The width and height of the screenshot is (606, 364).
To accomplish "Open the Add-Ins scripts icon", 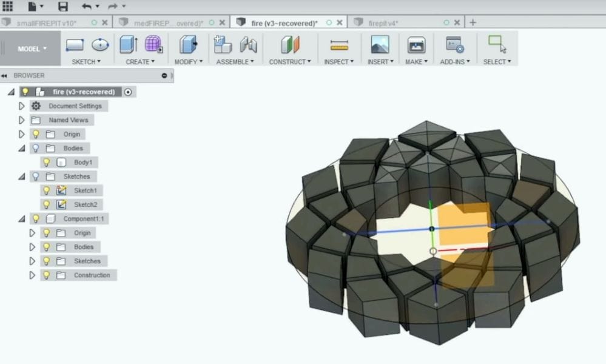I will [x=454, y=45].
